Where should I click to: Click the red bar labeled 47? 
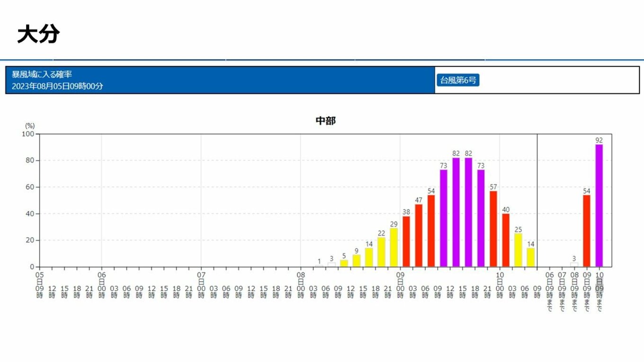419,235
